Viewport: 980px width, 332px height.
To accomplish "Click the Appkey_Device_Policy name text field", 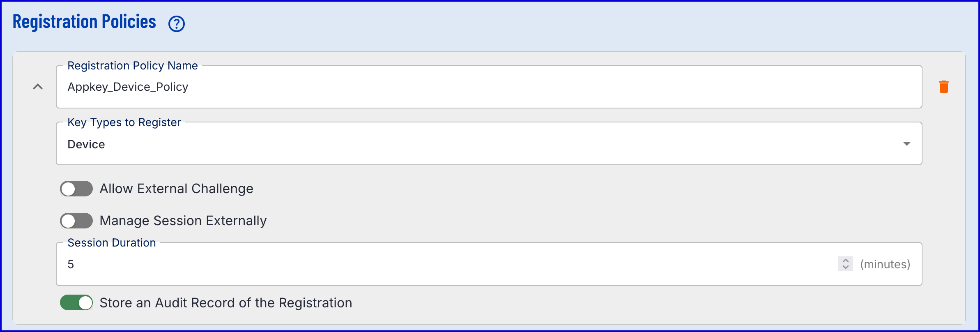I will pyautogui.click(x=489, y=87).
